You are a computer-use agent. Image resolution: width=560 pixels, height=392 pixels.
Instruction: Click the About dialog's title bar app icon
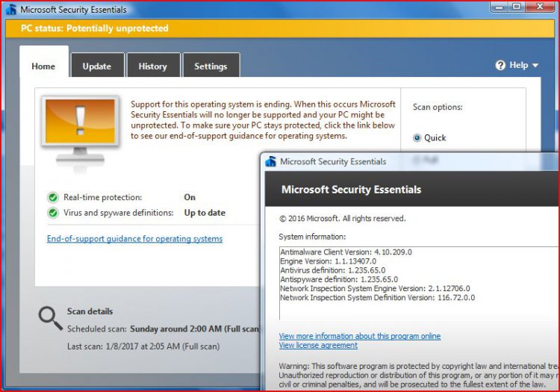tap(271, 161)
